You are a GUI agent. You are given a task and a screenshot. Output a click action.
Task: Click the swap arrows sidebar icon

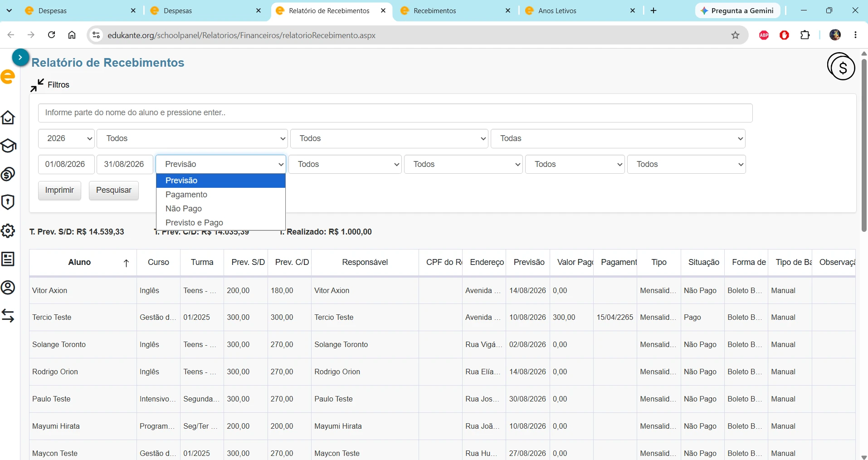8,316
